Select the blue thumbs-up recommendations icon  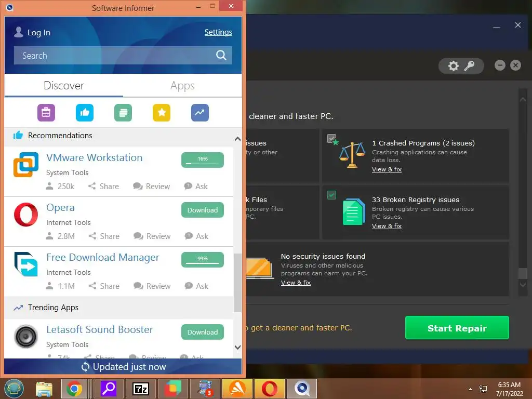coord(85,113)
